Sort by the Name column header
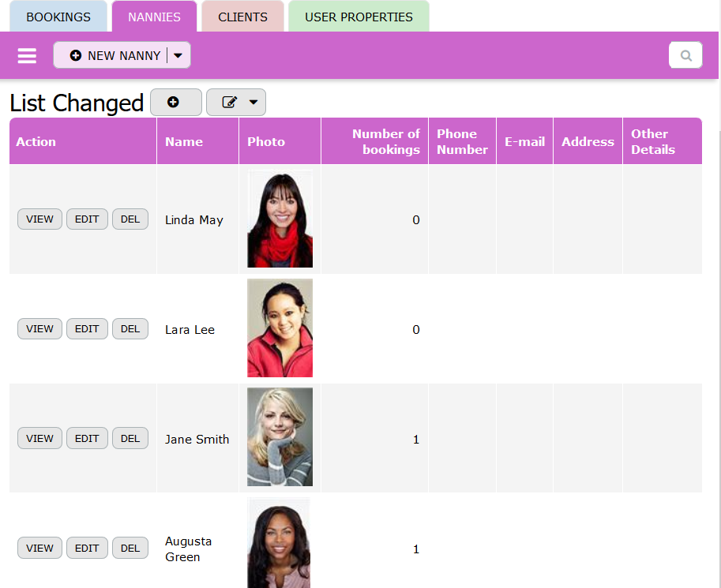The image size is (721, 588). [184, 142]
